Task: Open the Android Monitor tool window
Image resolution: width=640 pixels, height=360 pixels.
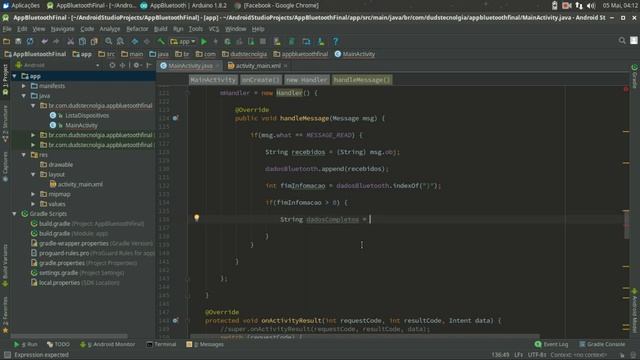Action: (x=108, y=344)
